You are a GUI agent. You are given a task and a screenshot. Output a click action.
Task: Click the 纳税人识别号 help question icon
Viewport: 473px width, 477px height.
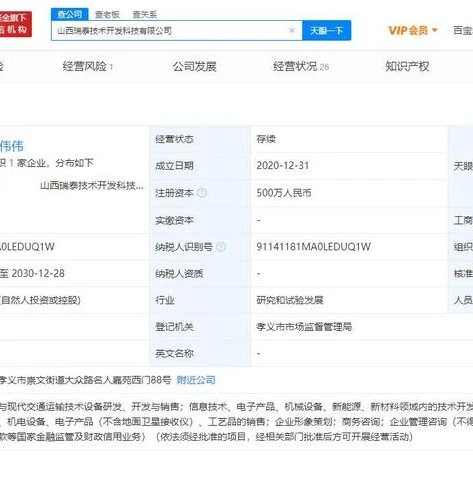[221, 247]
